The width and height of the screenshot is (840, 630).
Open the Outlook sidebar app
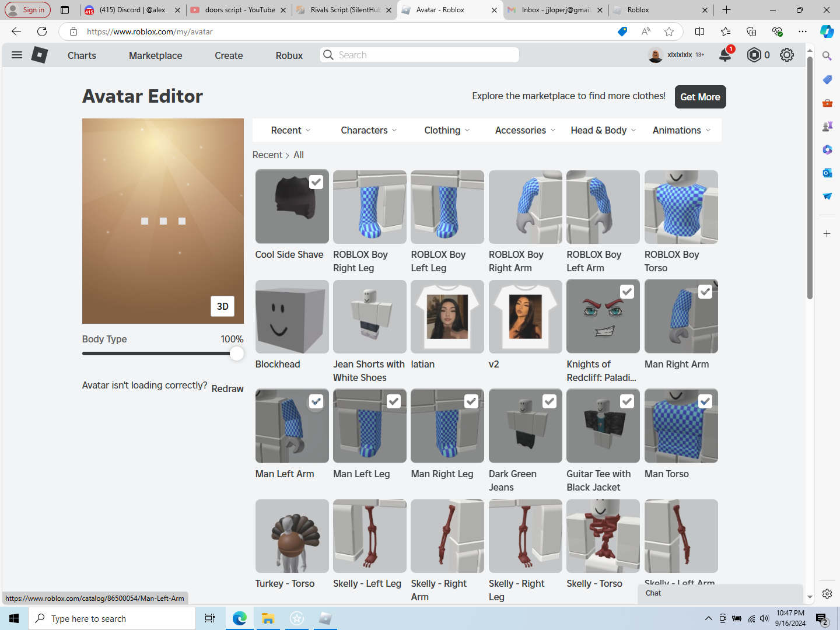[827, 173]
